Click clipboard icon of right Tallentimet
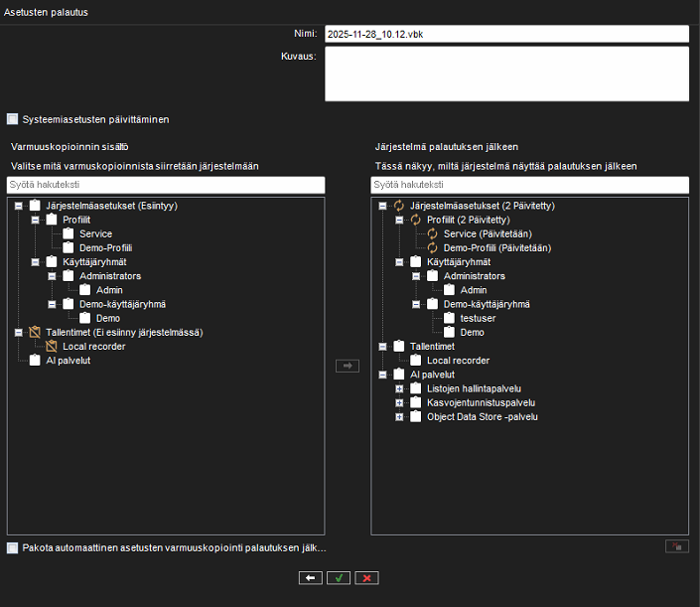 [x=399, y=346]
